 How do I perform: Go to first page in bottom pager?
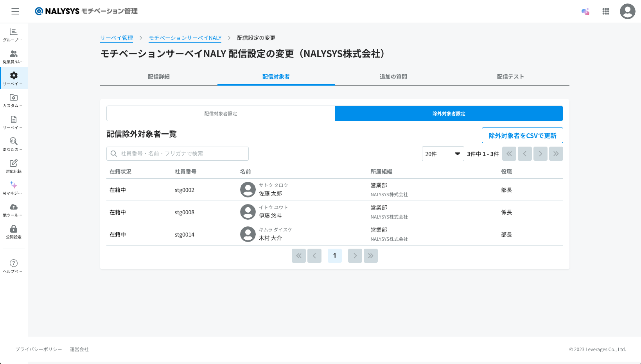(x=299, y=256)
